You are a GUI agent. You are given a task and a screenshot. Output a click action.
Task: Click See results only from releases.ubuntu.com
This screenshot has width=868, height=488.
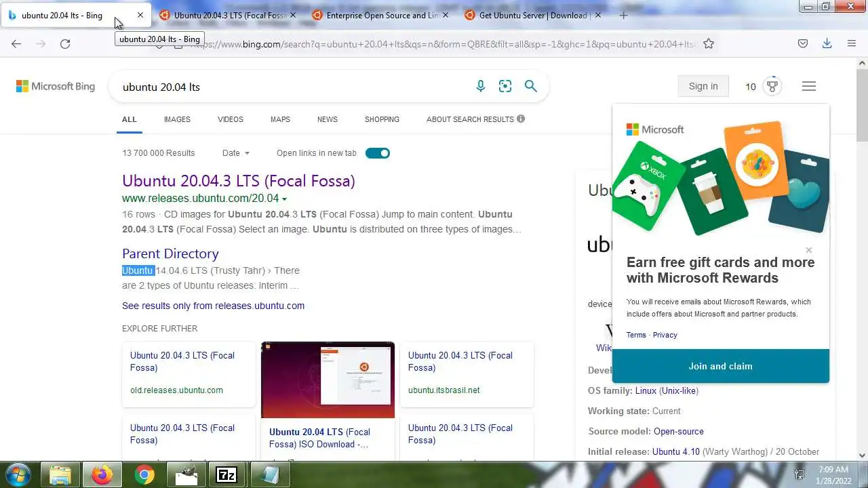coord(213,306)
